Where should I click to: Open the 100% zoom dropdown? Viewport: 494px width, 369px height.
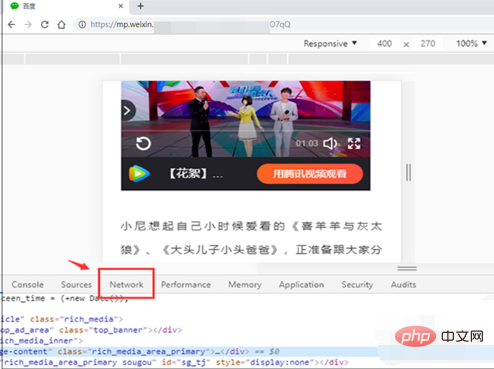pyautogui.click(x=471, y=44)
